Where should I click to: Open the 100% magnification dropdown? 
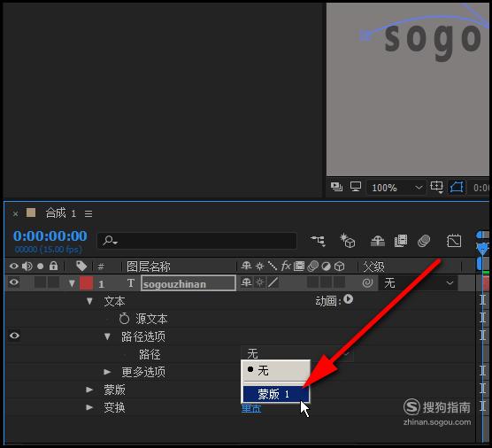(396, 188)
